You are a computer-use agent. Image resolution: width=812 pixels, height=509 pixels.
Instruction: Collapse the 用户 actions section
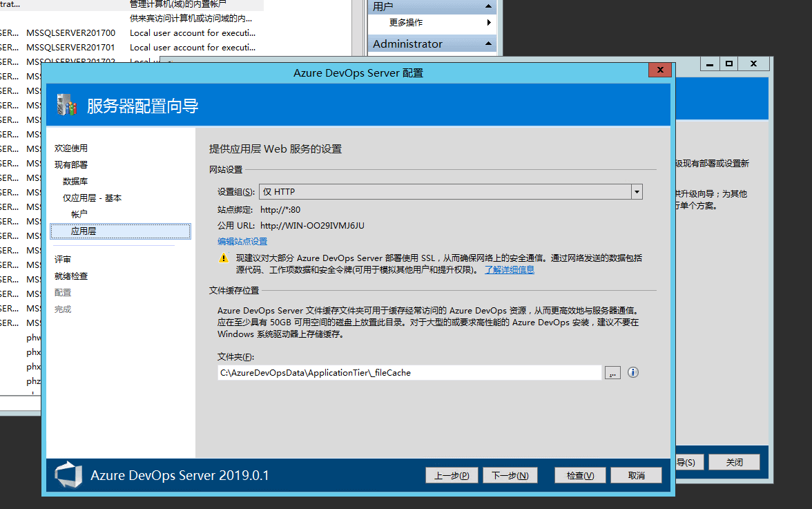pos(489,6)
